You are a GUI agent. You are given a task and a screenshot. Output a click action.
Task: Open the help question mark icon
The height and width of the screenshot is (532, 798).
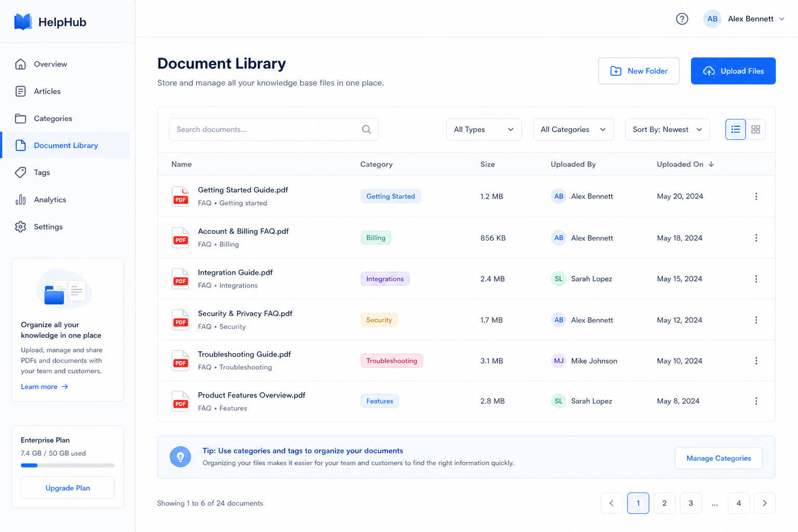pos(682,19)
